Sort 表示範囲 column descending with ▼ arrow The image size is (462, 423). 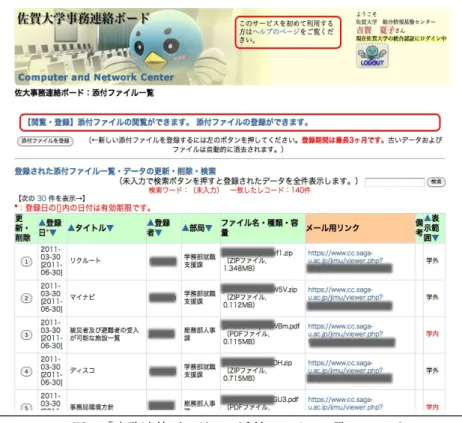pyautogui.click(x=435, y=238)
